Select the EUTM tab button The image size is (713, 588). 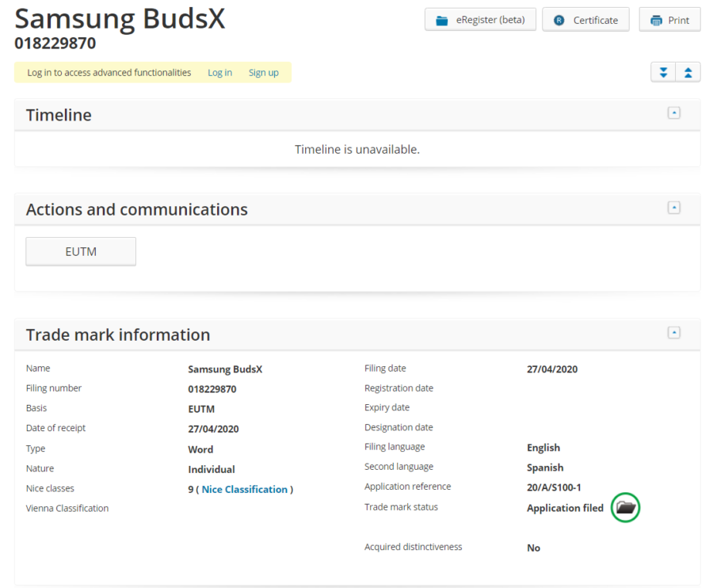coord(81,252)
